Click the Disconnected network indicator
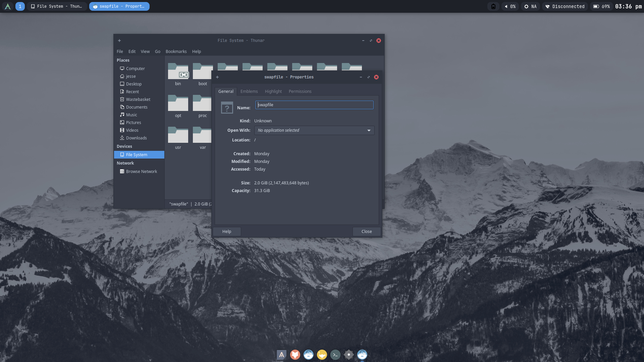The image size is (644, 362). coord(565,6)
